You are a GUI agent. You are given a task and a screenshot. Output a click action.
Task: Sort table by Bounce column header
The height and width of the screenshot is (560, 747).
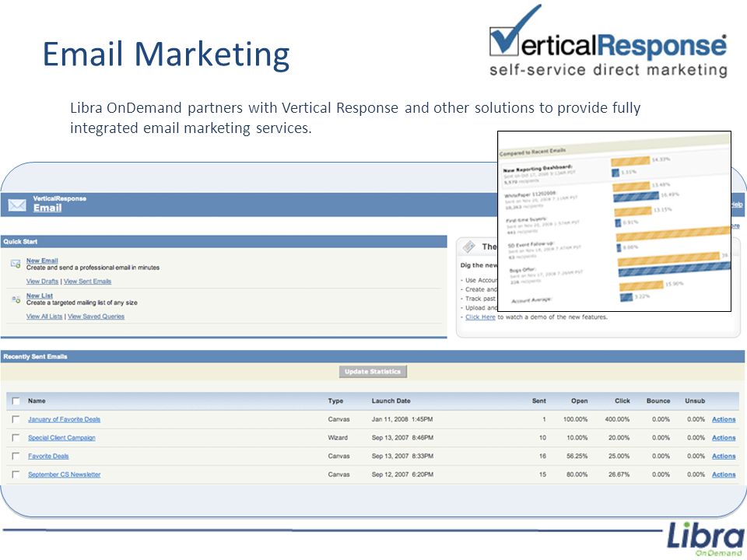coord(658,401)
